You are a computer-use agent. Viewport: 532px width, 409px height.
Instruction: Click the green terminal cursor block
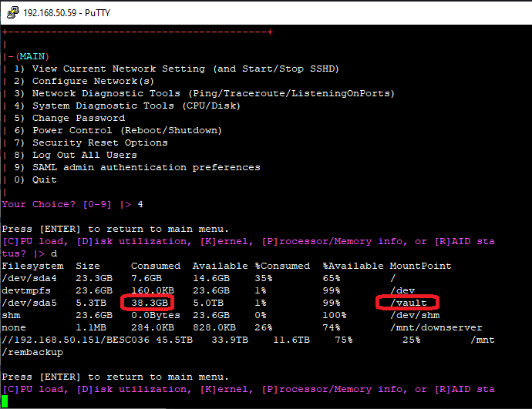pos(5,401)
